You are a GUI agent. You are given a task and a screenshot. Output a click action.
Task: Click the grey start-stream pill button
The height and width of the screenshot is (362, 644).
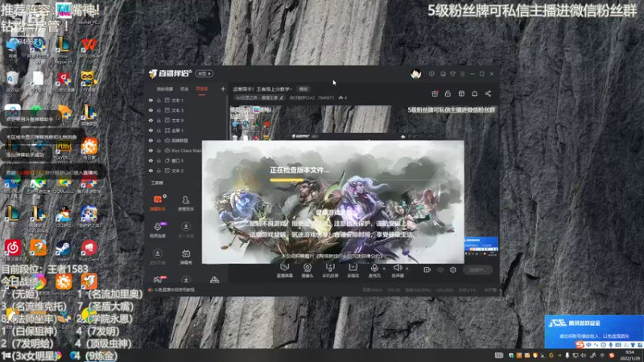click(477, 269)
